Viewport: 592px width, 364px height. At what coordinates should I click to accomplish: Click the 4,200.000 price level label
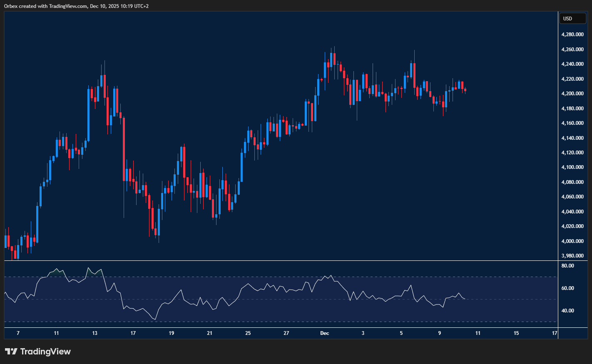(572, 94)
